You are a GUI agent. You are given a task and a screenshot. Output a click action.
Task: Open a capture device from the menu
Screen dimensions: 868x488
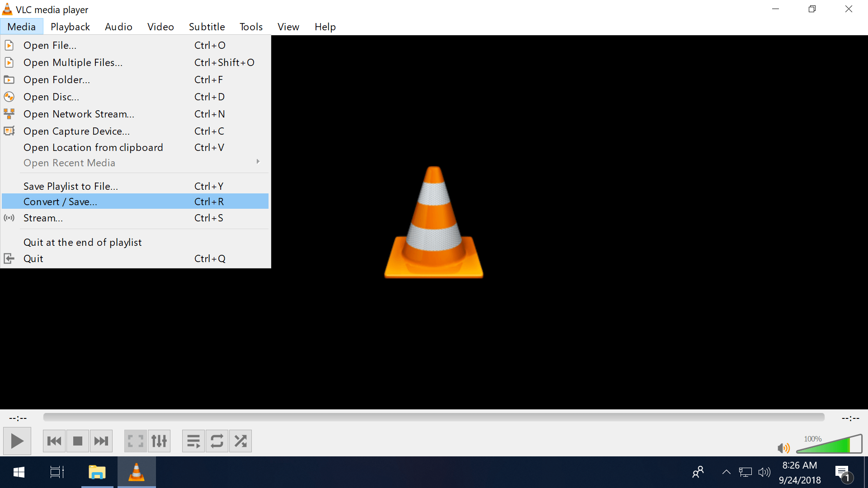76,131
